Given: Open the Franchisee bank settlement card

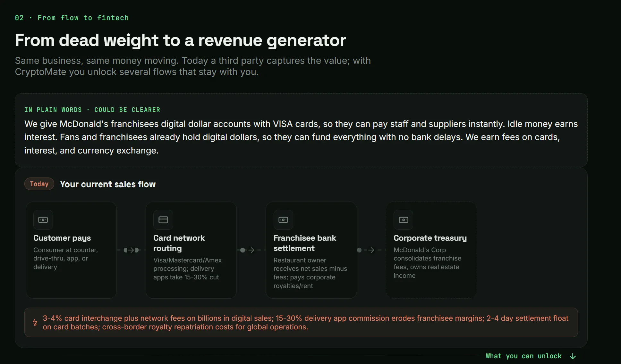Looking at the screenshot, I should pyautogui.click(x=311, y=250).
